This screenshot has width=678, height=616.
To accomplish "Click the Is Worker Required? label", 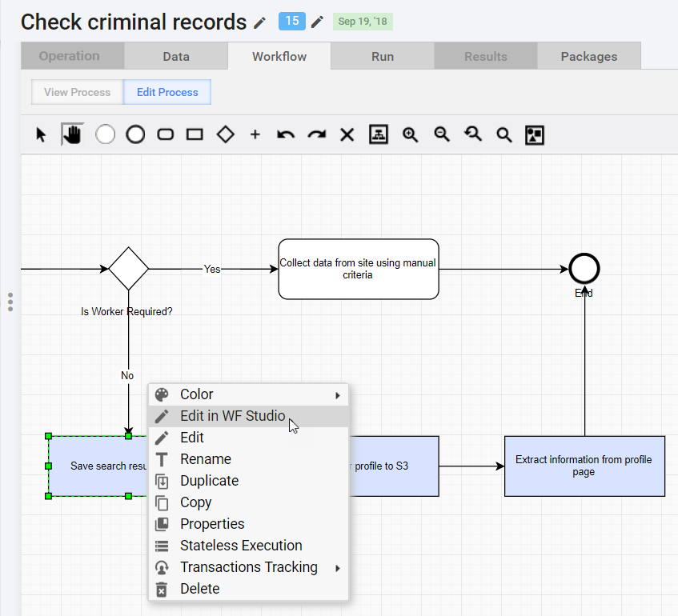I will click(126, 311).
